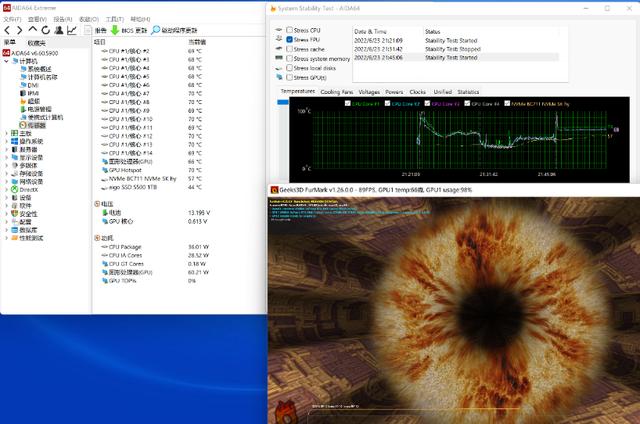The width and height of the screenshot is (640, 424).
Task: Toggle the CPU Core #1 graph checkbox
Action: 348,104
